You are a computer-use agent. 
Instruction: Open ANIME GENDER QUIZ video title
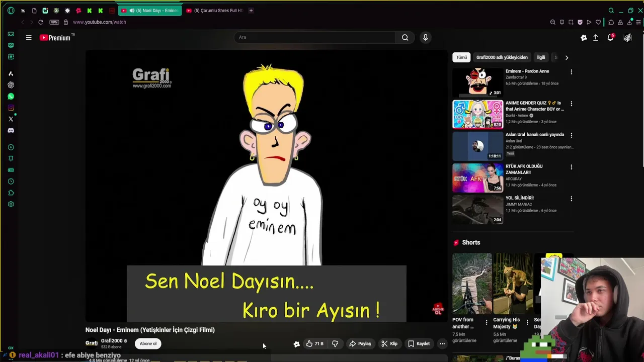pos(534,106)
